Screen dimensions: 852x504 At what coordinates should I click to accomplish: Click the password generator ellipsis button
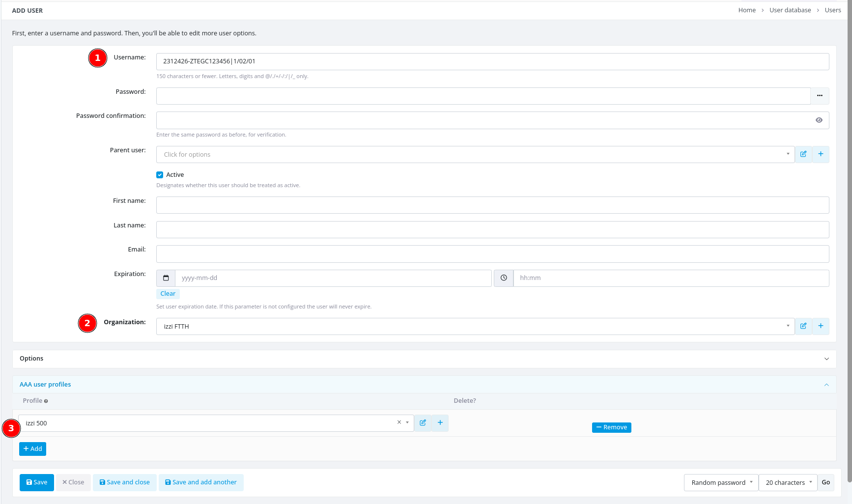(820, 96)
